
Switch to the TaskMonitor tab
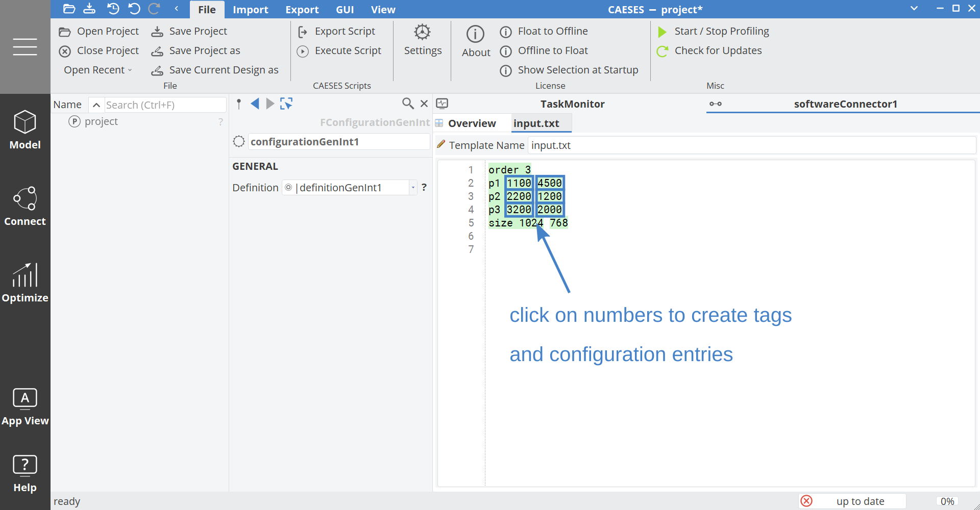pyautogui.click(x=572, y=104)
